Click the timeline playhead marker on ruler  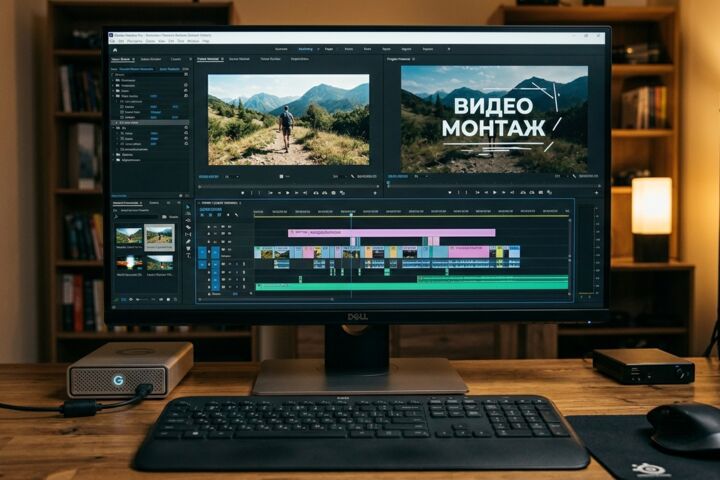point(352,214)
